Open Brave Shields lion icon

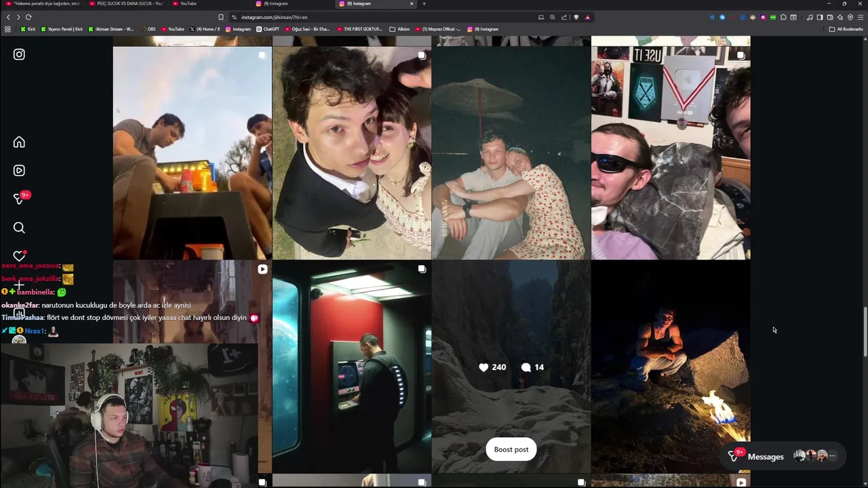(576, 17)
